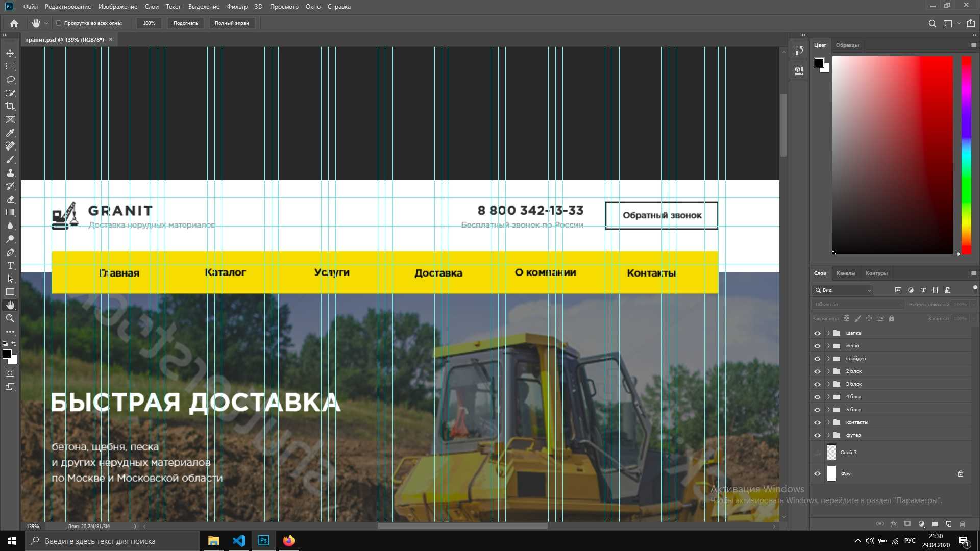Select the Horizontal Type tool

[x=10, y=265]
